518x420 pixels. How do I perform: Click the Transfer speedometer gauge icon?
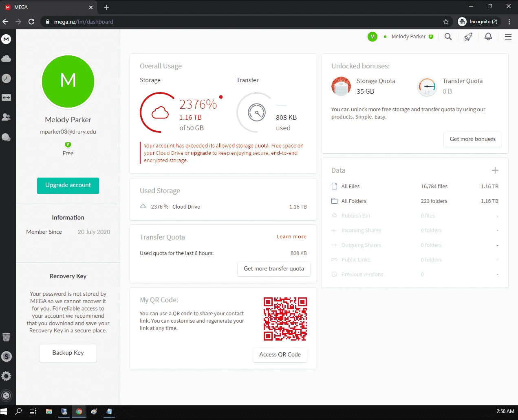[257, 112]
